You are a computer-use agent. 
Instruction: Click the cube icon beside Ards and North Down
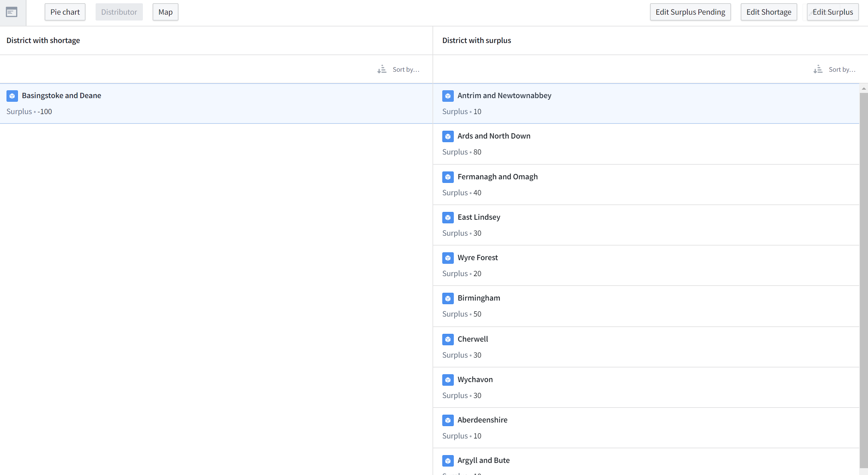click(448, 136)
